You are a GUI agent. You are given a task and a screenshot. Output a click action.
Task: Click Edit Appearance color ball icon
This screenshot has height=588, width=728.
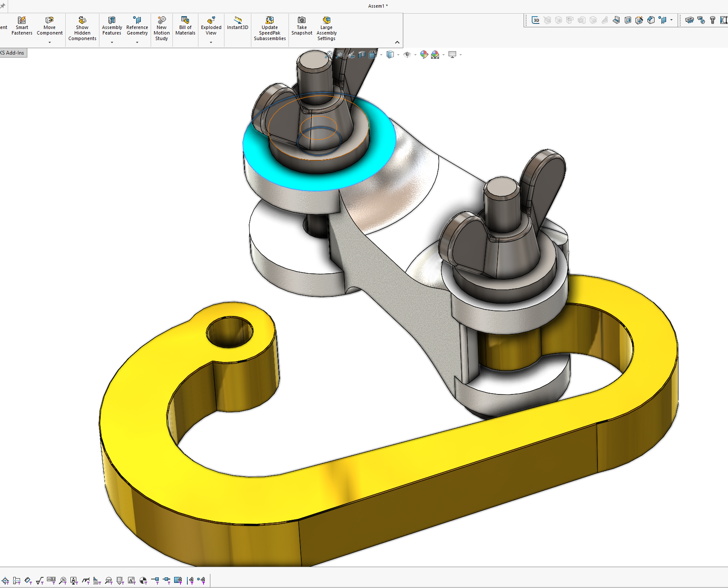(424, 55)
